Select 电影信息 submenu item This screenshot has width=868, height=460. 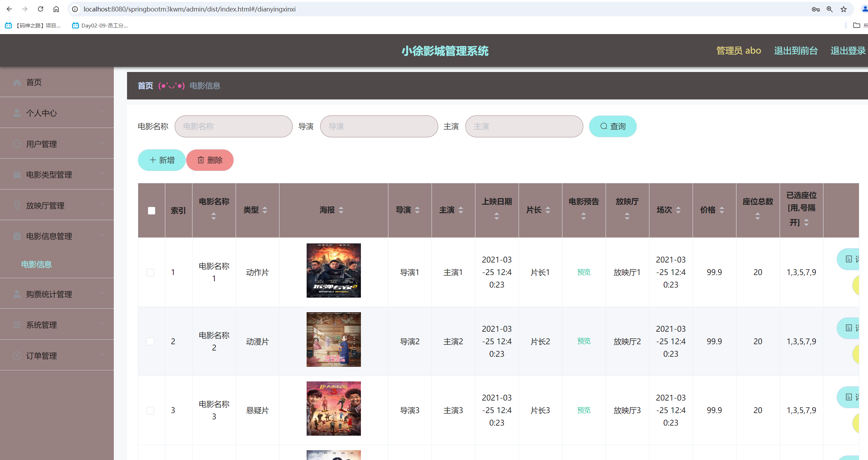[37, 264]
